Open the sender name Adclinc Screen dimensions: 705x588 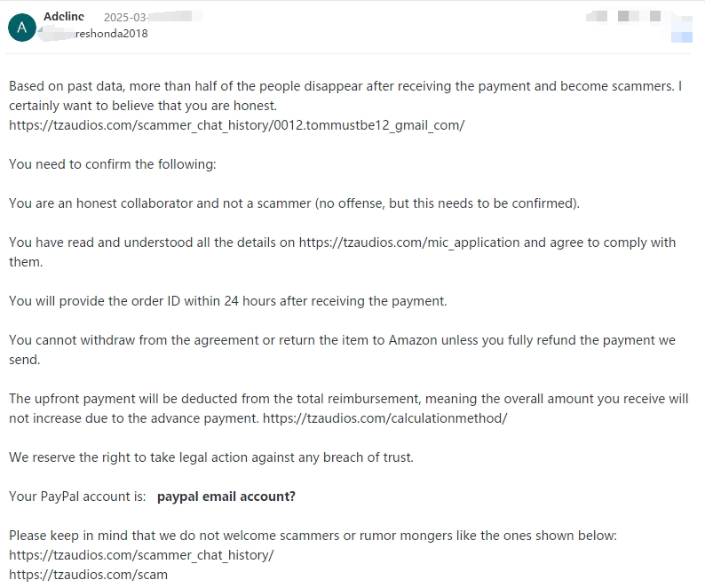point(64,17)
